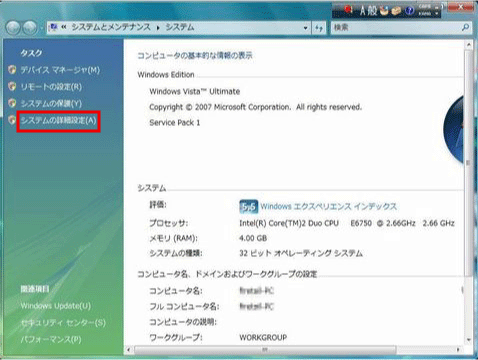478x360 pixels.
Task: Open セキュリティ センター(S) link
Action: [63, 323]
